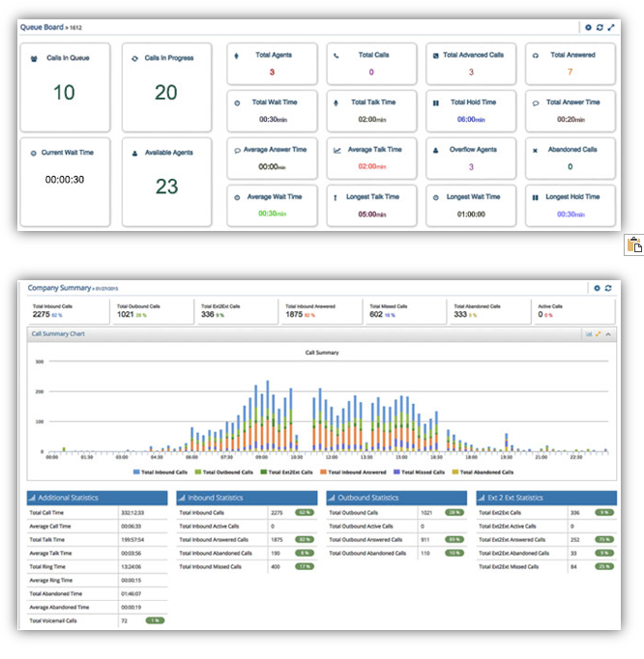Viewport: 644px width, 659px height.
Task: Click the Total Answer Time bubble icon
Action: coord(536,103)
